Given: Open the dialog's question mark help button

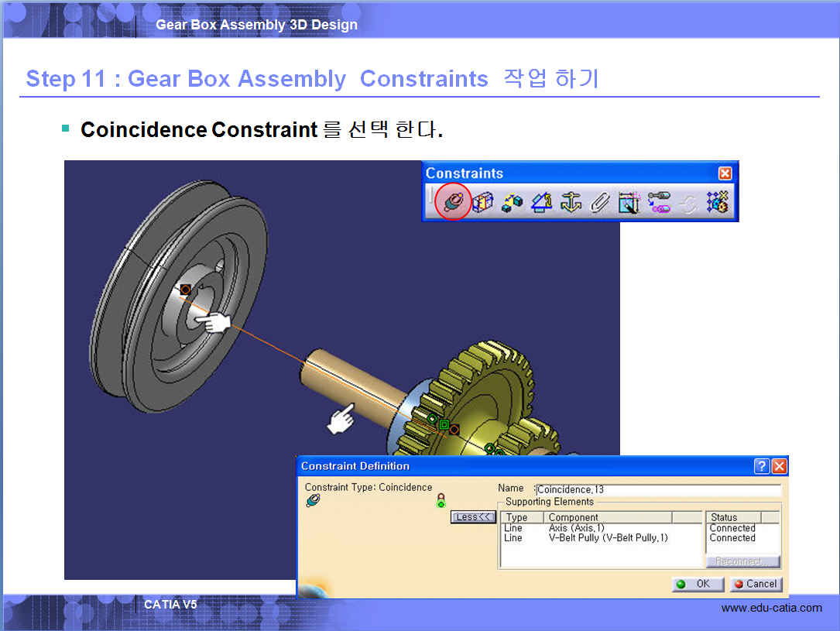Looking at the screenshot, I should 762,466.
